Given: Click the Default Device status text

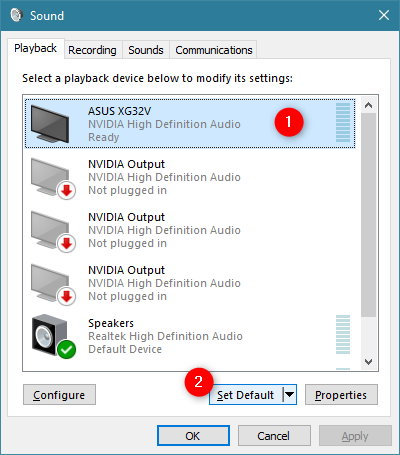Looking at the screenshot, I should click(x=125, y=349).
